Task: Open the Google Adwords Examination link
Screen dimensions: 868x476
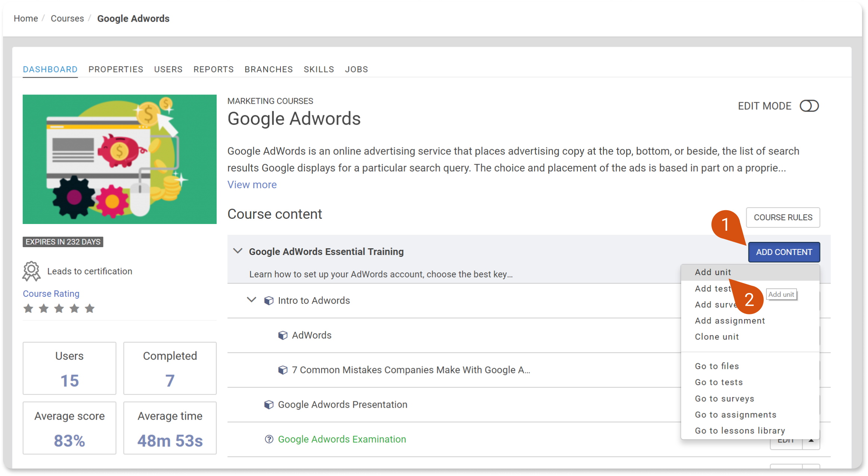Action: pos(342,439)
